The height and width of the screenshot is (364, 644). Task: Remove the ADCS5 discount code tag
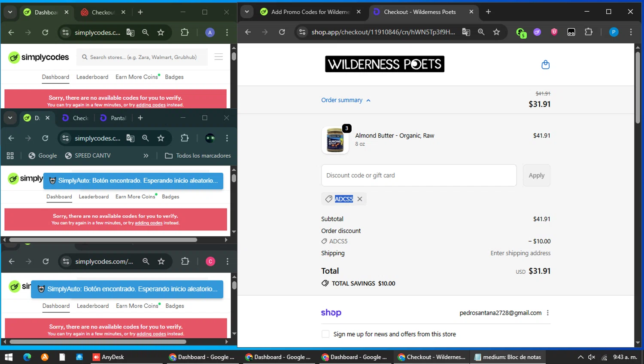[360, 199]
